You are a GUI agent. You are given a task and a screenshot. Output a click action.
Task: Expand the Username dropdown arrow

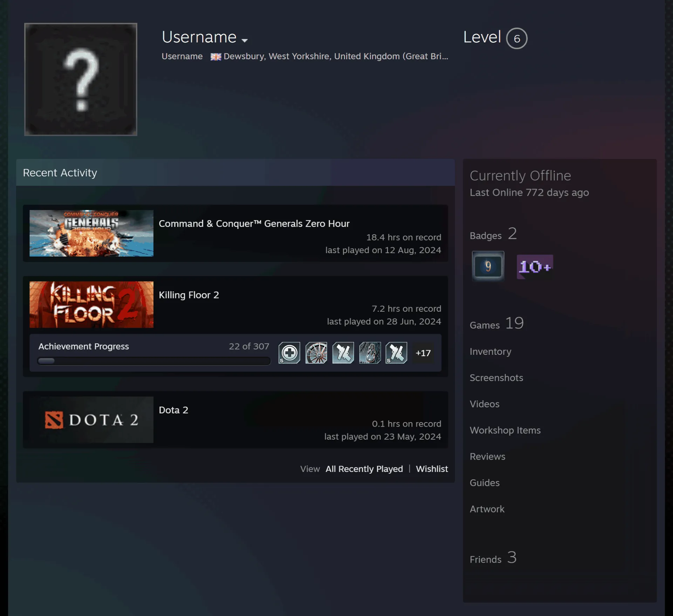coord(245,40)
